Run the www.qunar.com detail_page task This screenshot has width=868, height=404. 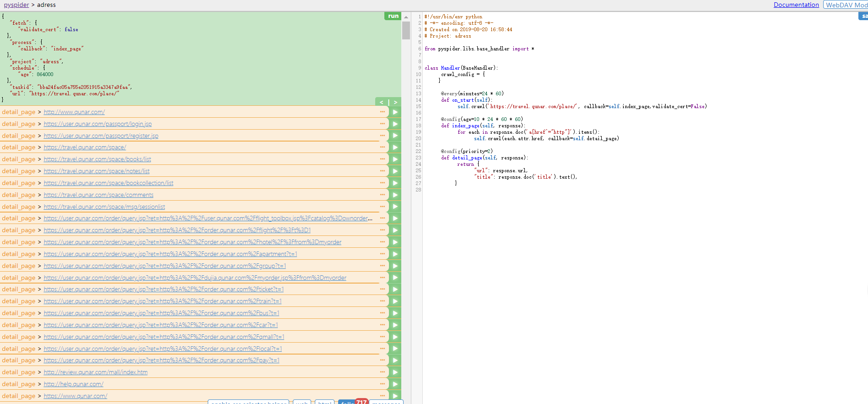click(395, 112)
